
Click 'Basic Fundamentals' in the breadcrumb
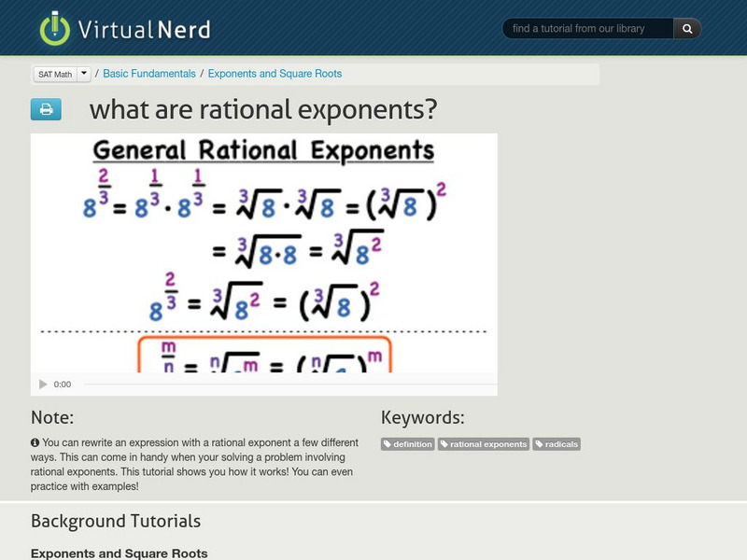tap(149, 73)
